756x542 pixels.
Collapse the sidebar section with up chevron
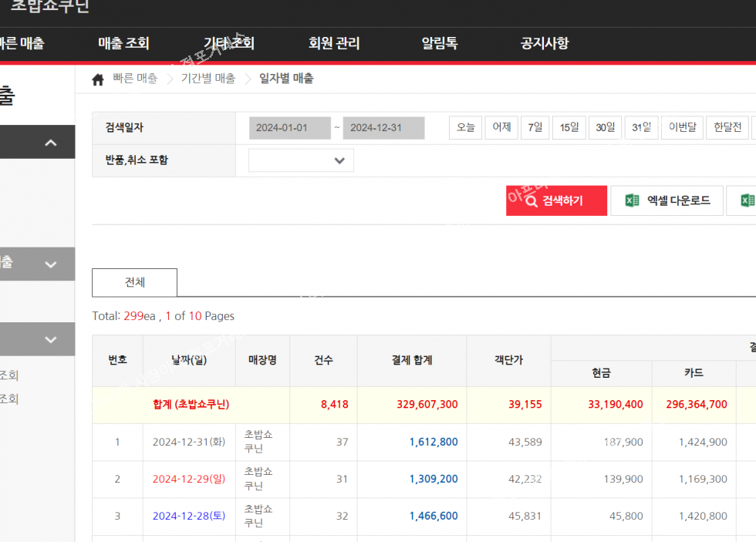(x=51, y=143)
